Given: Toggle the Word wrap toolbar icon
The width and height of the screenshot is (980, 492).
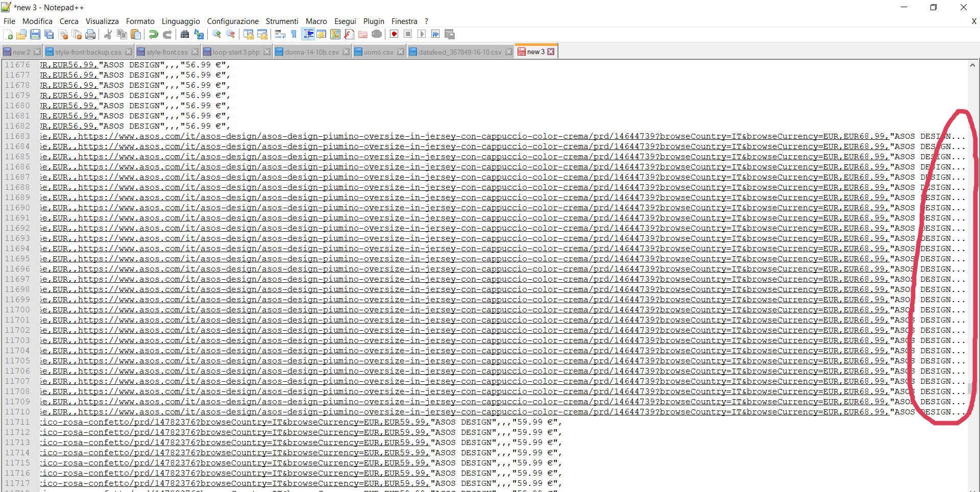Looking at the screenshot, I should (x=280, y=34).
